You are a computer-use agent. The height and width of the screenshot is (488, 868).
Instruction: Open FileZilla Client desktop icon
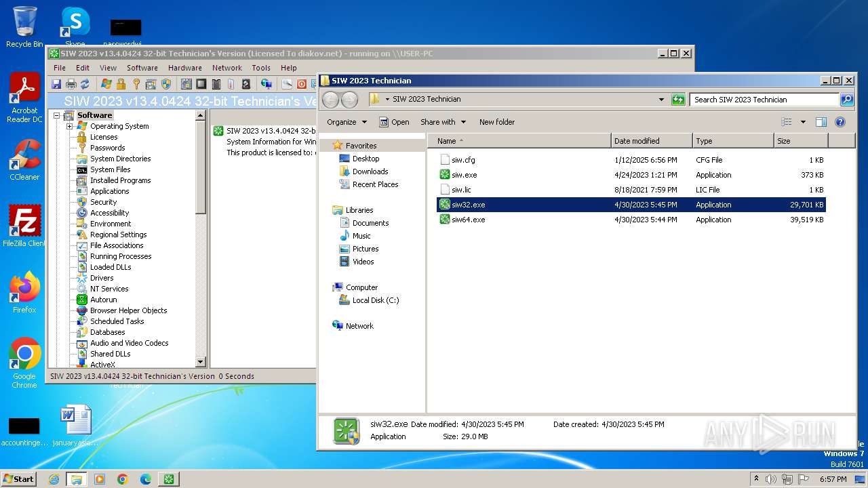24,226
